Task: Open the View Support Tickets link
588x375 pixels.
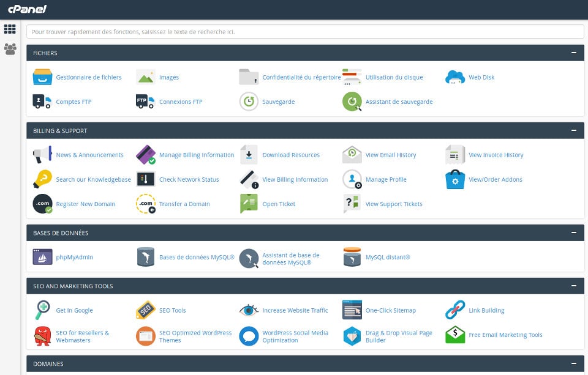Action: 394,204
